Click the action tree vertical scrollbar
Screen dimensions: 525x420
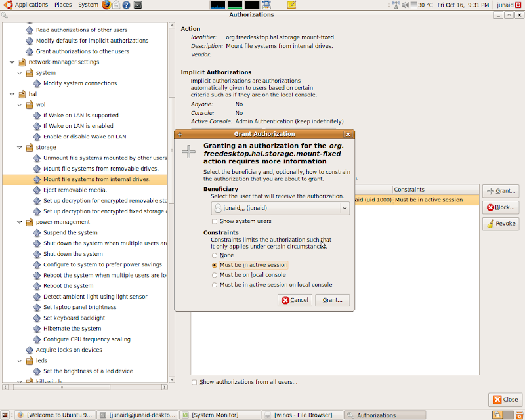click(172, 150)
